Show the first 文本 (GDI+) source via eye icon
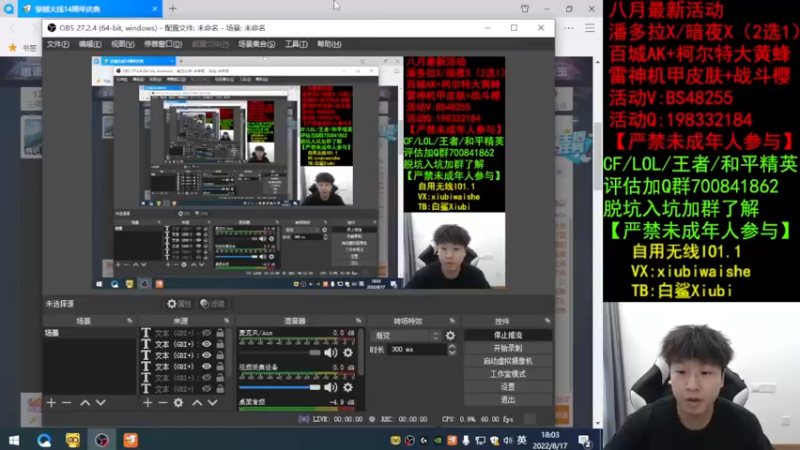Screen dimensions: 800x450 click(x=206, y=333)
